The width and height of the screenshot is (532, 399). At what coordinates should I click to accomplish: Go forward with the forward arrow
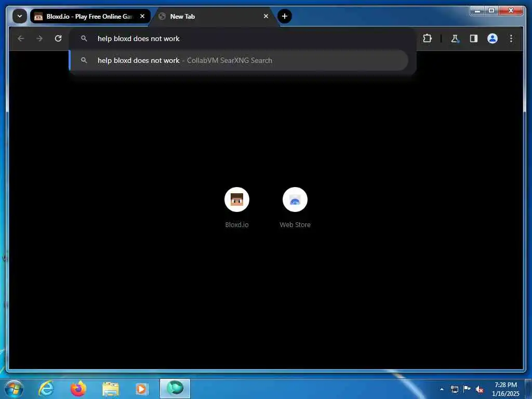[x=39, y=38]
